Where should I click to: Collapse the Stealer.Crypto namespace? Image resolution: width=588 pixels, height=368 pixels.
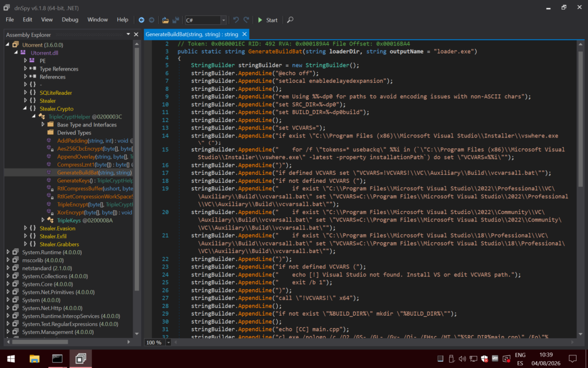pyautogui.click(x=25, y=109)
